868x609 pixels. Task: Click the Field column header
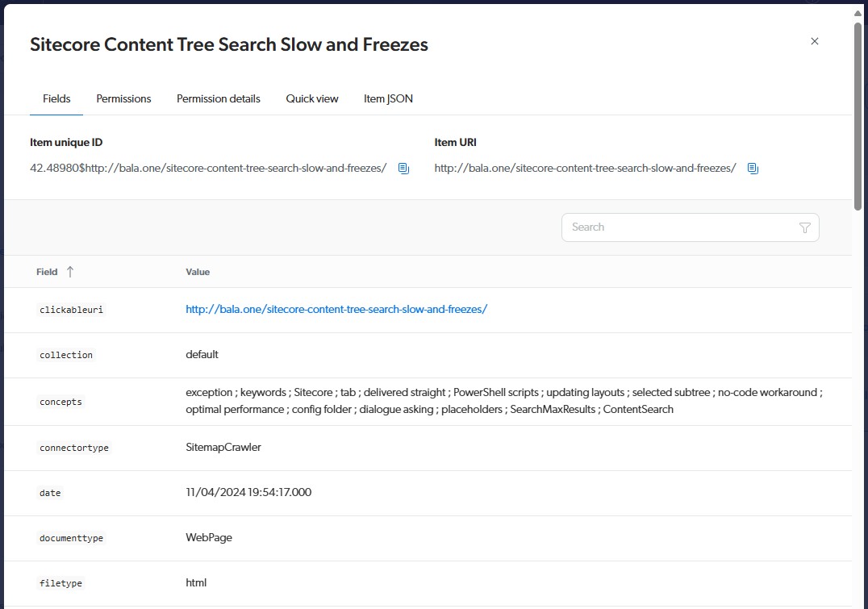pyautogui.click(x=47, y=272)
